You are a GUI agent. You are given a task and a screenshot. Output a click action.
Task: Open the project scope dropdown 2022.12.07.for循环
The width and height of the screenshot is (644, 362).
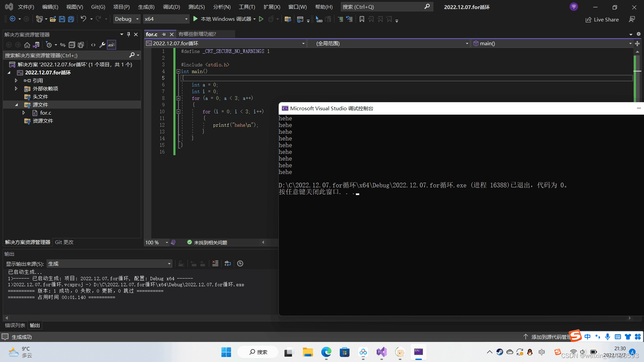[x=225, y=44]
